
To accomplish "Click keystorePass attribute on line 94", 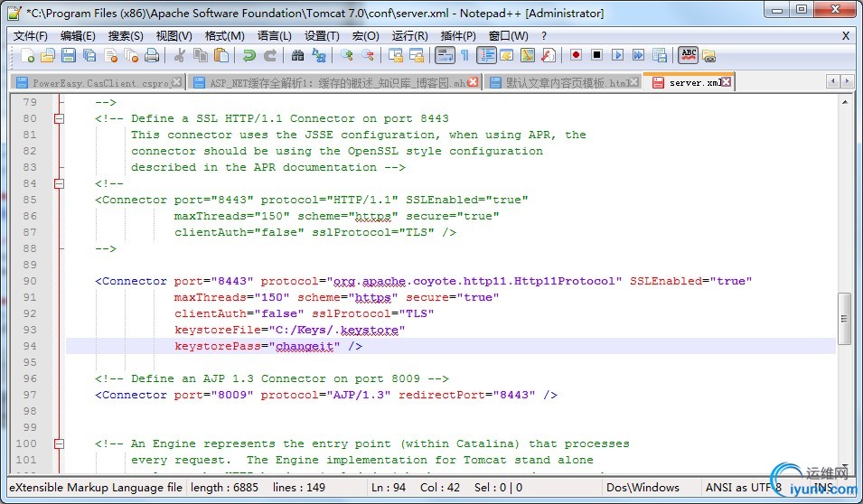I will pos(218,346).
